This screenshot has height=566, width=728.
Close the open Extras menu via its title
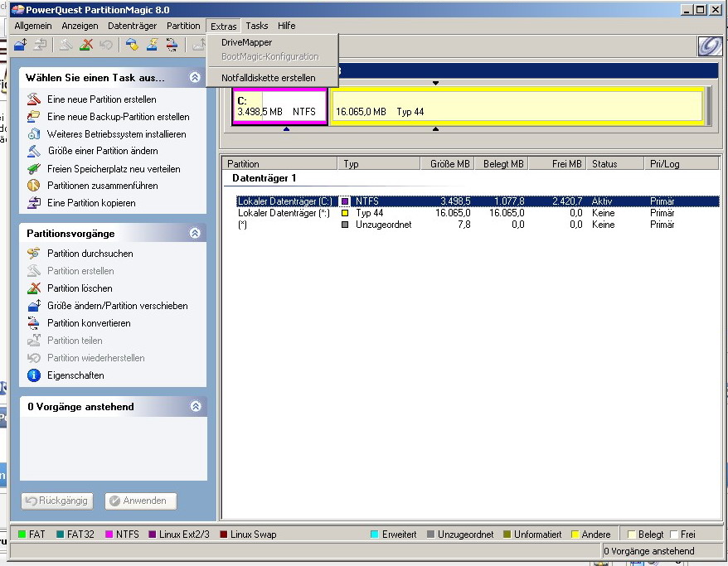click(x=223, y=26)
